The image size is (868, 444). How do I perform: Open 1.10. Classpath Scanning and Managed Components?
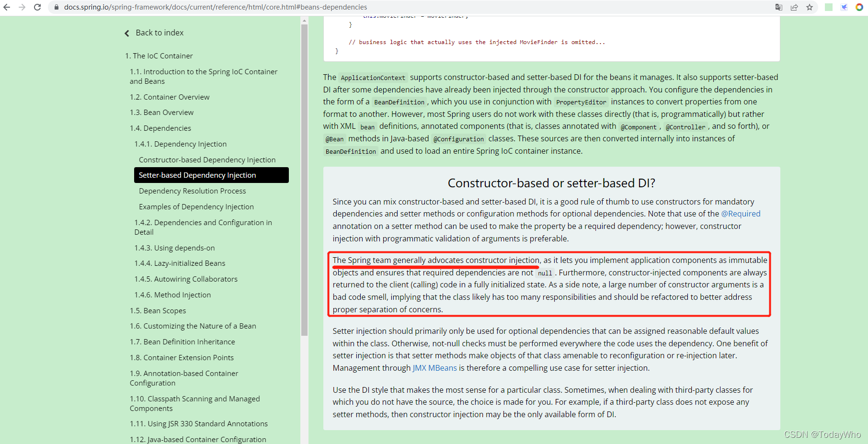pyautogui.click(x=195, y=403)
